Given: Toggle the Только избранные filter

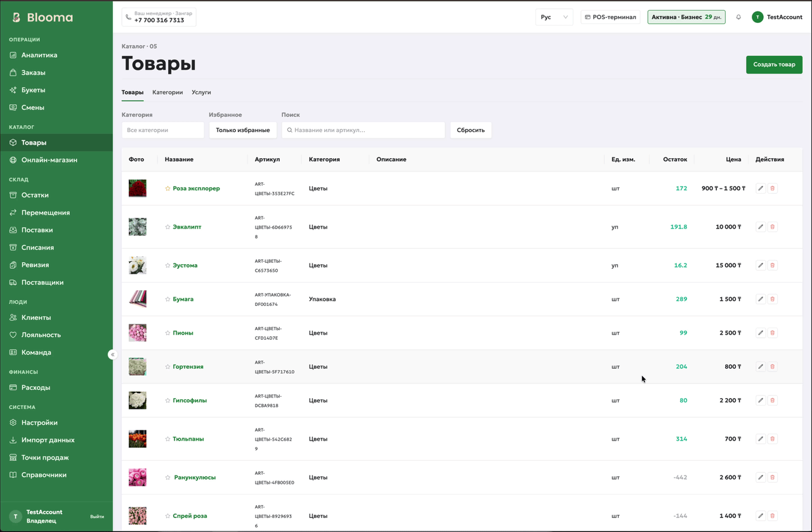Looking at the screenshot, I should (243, 130).
